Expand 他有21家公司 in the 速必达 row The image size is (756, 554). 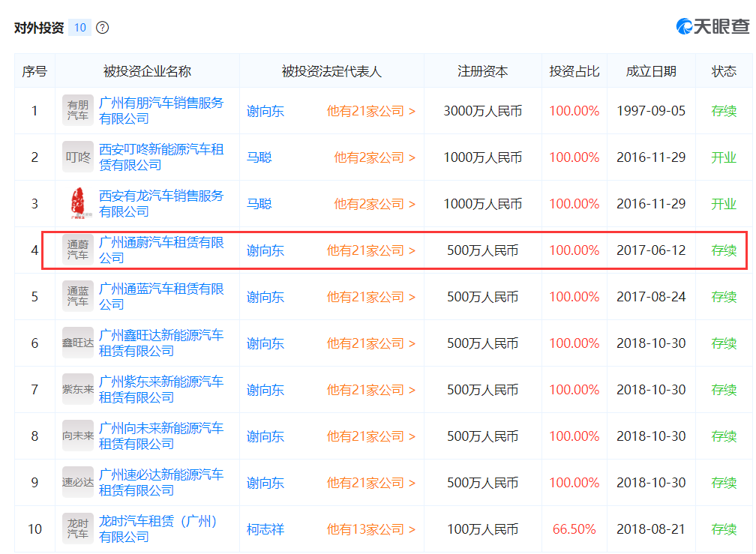(x=370, y=484)
